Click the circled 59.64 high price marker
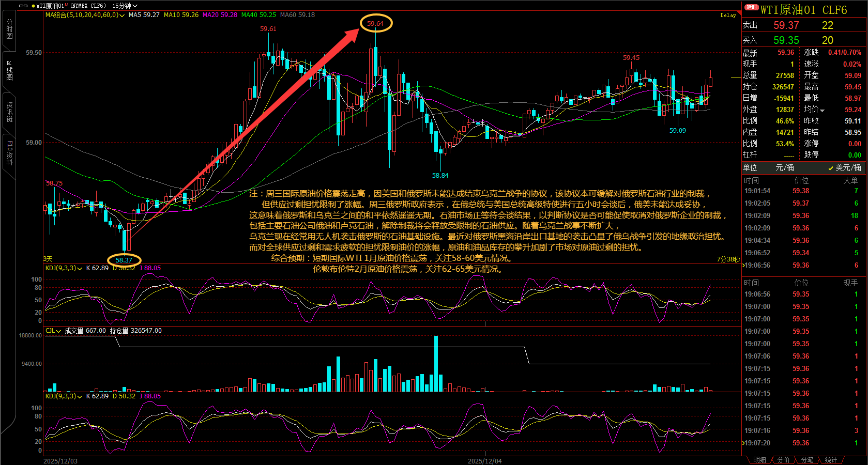 tap(376, 23)
